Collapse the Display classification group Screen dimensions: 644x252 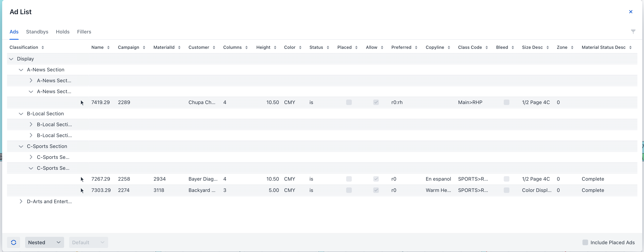11,59
